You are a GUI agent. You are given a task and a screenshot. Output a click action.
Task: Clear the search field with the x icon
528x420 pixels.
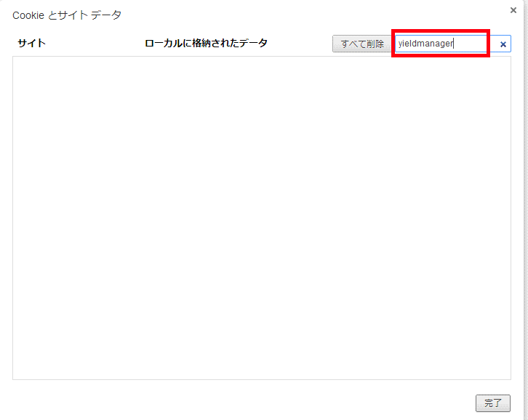pyautogui.click(x=503, y=44)
